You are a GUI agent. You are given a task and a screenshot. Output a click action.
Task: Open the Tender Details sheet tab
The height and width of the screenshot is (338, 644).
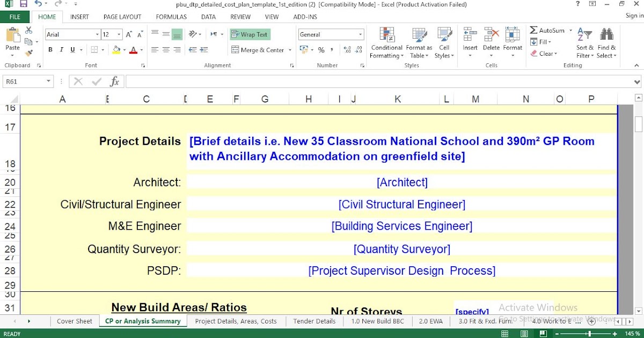(314, 321)
